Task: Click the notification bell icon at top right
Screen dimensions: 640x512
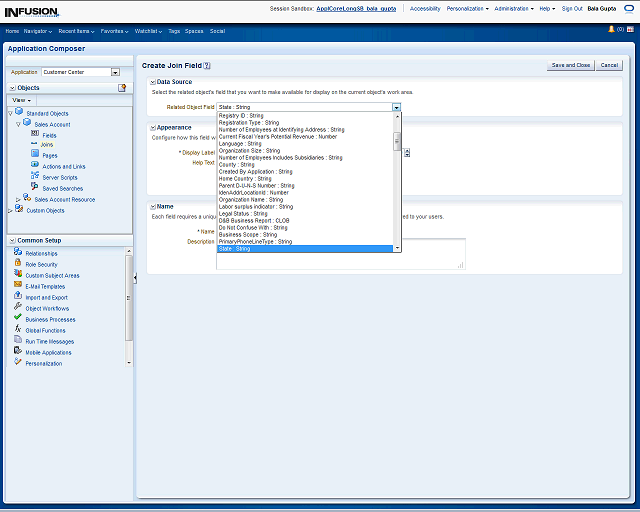Action: (611, 30)
